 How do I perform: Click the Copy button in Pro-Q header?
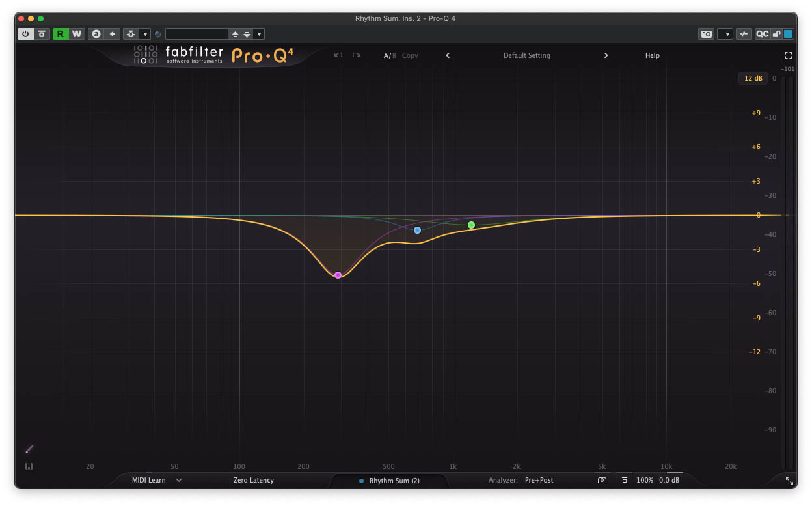click(x=410, y=55)
